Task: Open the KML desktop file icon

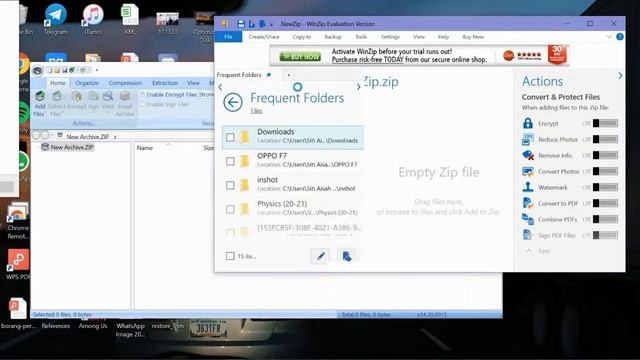Action: pyautogui.click(x=130, y=19)
